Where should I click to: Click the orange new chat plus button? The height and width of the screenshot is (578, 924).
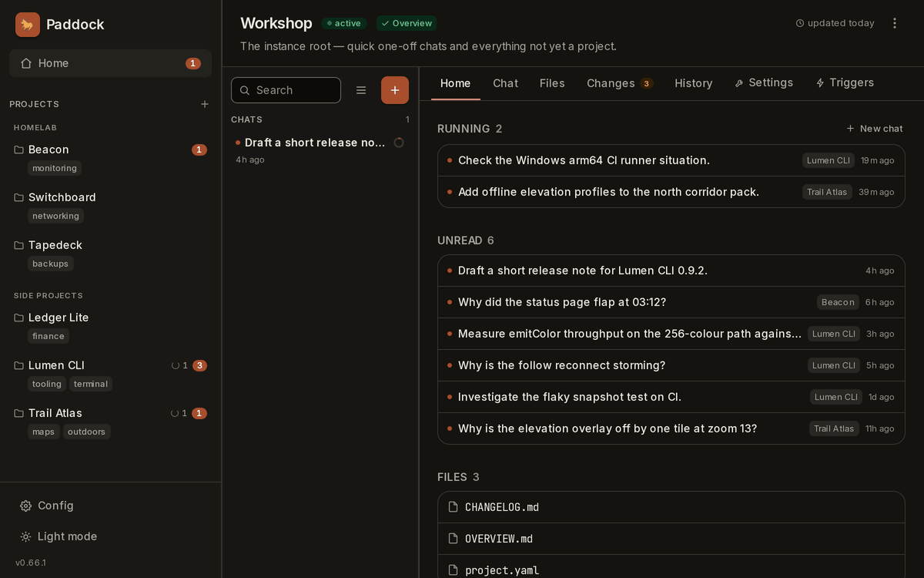[x=395, y=90]
